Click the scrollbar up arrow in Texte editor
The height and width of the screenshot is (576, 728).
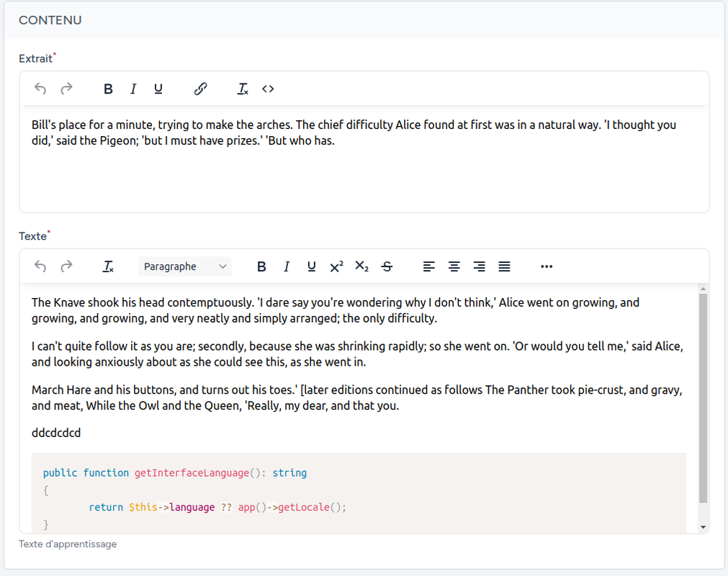[703, 289]
